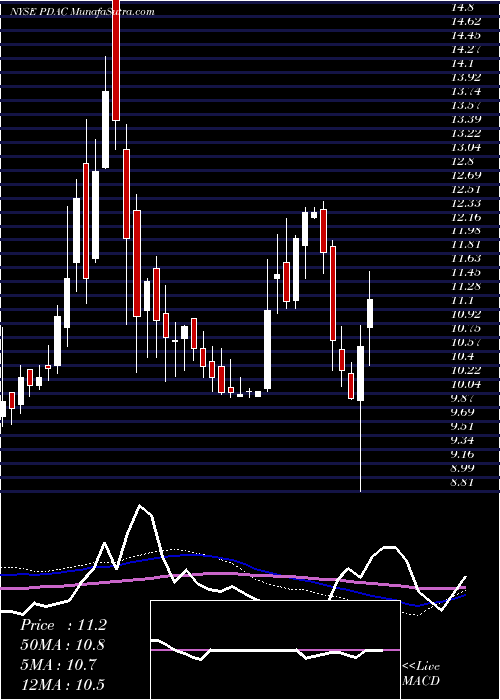Click the 14.45 price level label
The image size is (500, 700).
pos(466,35)
